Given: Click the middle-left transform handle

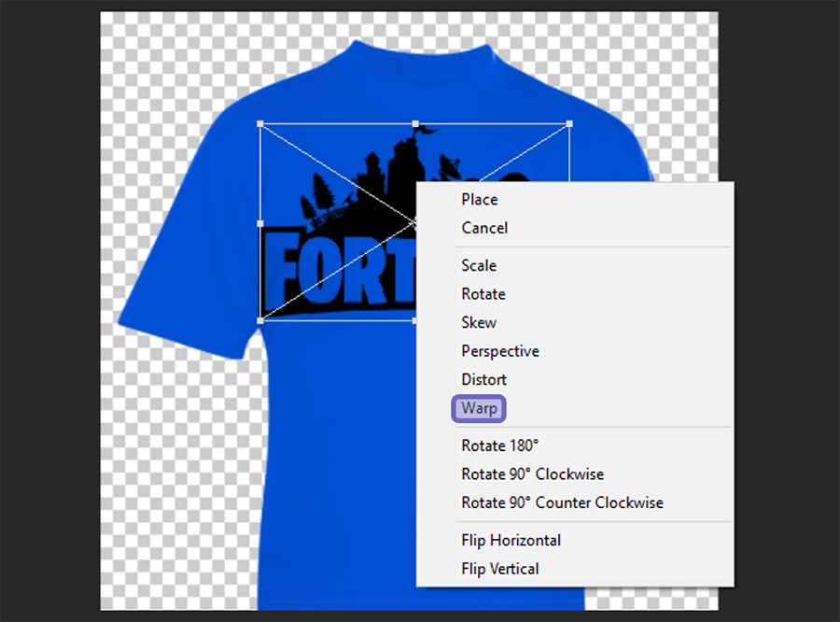Looking at the screenshot, I should pyautogui.click(x=260, y=223).
